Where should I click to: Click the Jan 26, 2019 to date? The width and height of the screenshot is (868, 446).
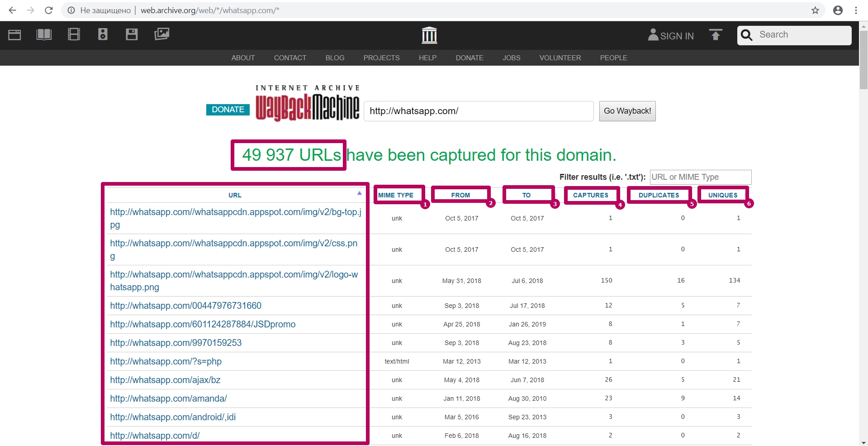(x=527, y=324)
